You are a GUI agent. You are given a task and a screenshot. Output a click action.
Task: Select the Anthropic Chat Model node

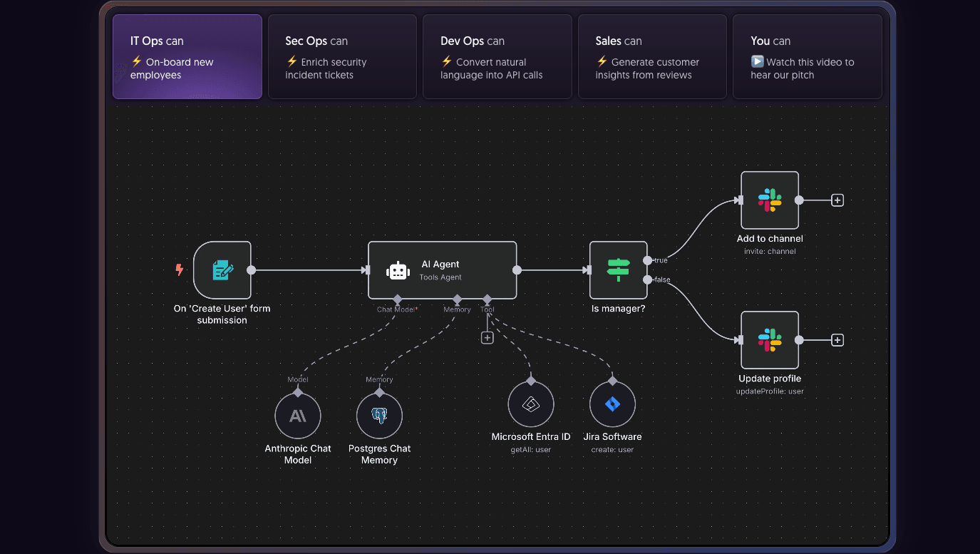click(298, 416)
